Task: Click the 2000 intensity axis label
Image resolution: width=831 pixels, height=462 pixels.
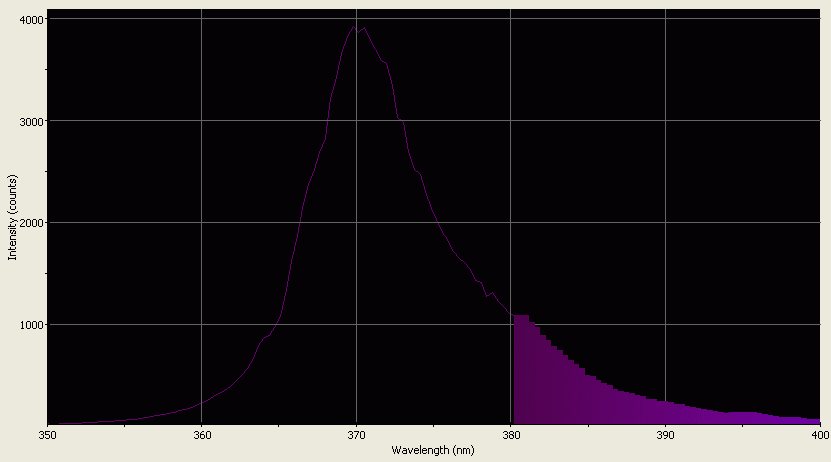Action: click(x=31, y=223)
